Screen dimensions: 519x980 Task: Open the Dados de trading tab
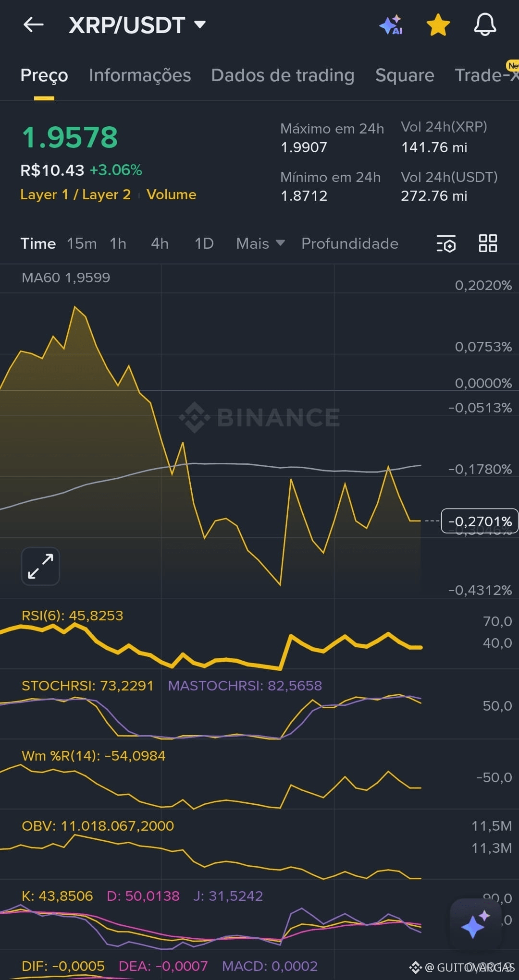283,75
